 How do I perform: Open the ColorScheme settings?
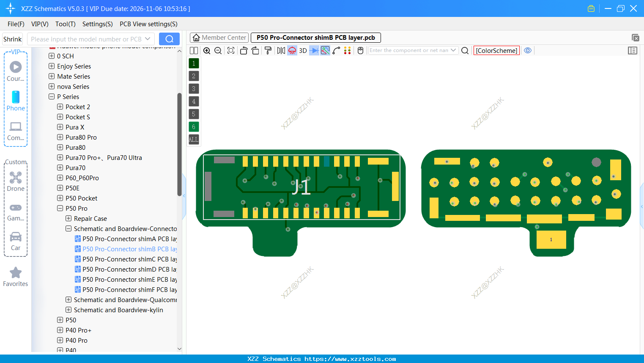point(496,50)
